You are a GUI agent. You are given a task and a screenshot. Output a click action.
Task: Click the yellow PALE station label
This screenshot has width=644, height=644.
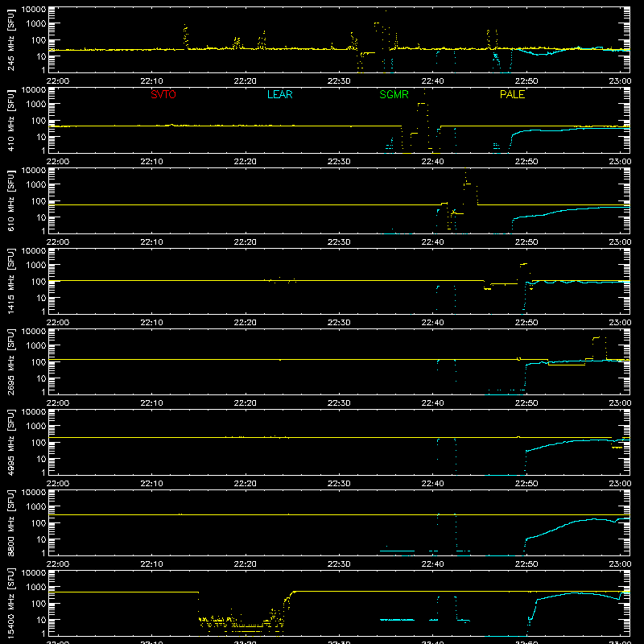(x=512, y=94)
